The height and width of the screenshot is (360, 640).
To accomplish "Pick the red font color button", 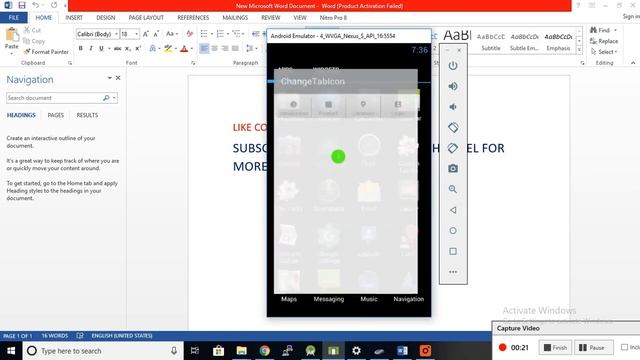I will coord(184,49).
